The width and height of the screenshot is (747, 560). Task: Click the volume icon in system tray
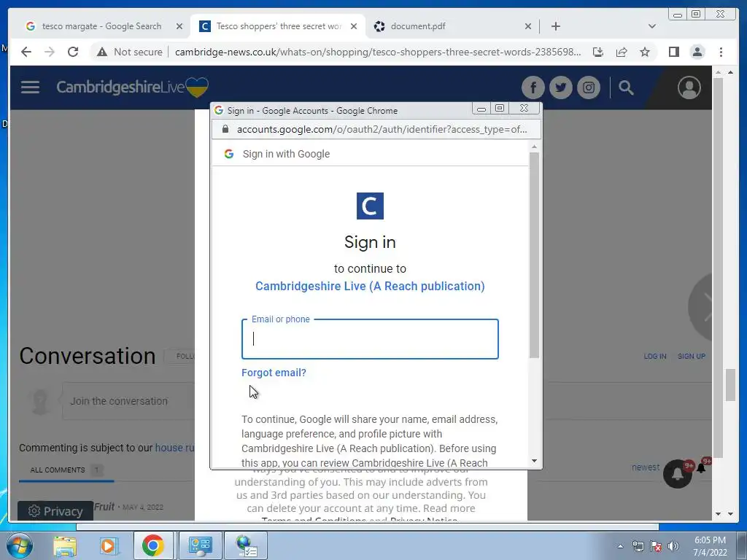click(673, 546)
